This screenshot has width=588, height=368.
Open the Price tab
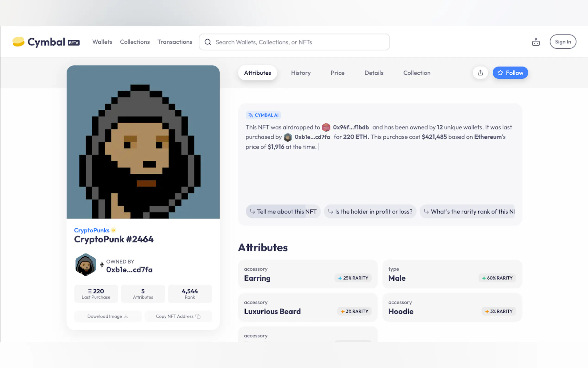[337, 73]
